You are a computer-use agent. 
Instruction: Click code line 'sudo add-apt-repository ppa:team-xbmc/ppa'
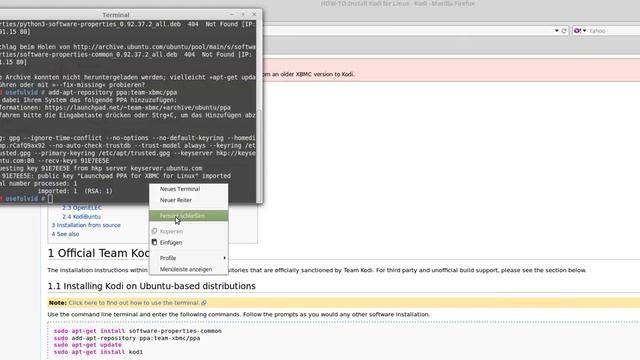coord(127,338)
